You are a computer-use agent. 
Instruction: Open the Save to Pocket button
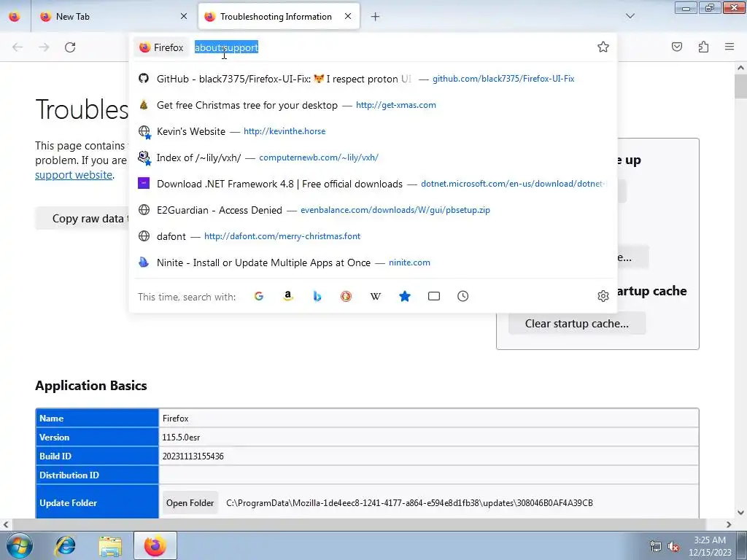(x=677, y=47)
